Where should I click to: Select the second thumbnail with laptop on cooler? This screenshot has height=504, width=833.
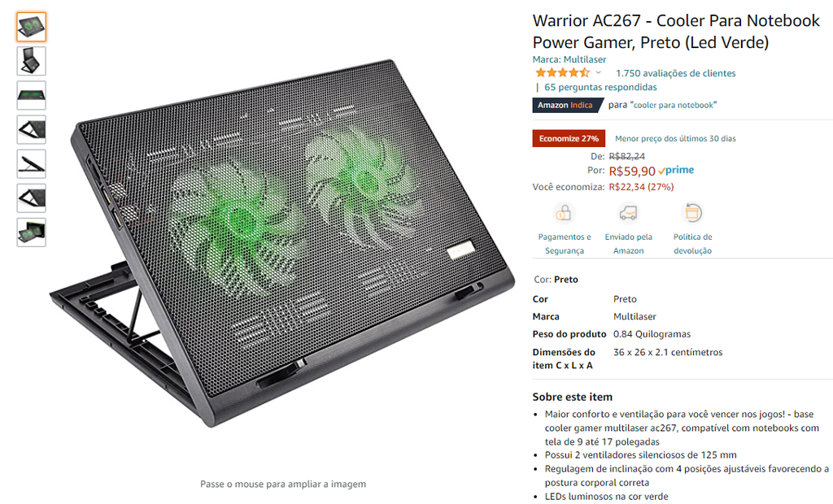click(32, 61)
